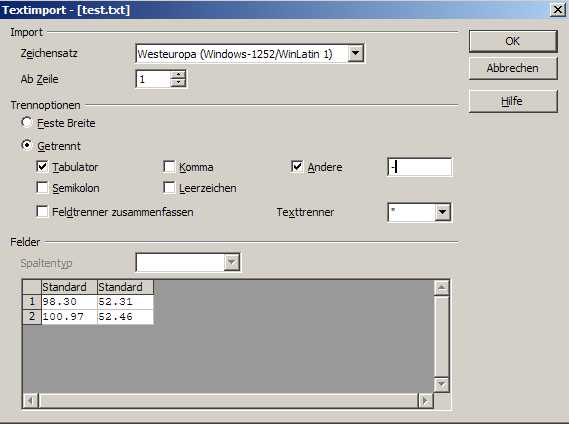The height and width of the screenshot is (424, 569).
Task: Focus the Ab Zeile number field
Action: [153, 79]
